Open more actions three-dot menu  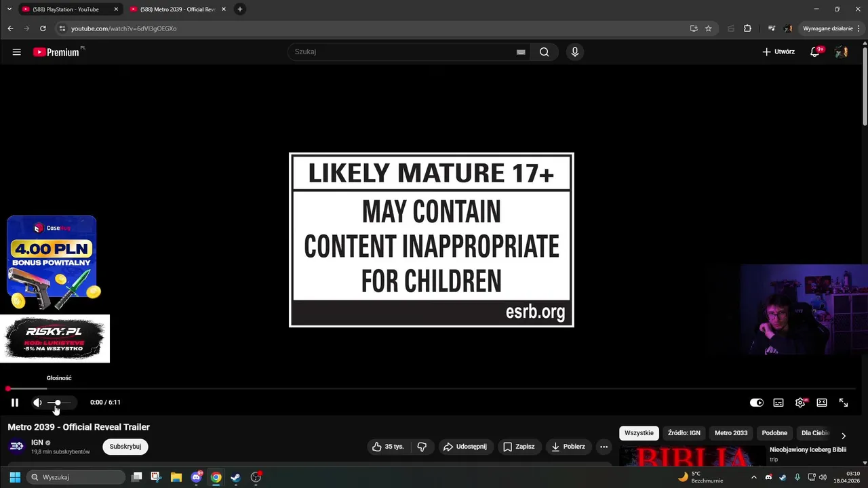pyautogui.click(x=604, y=447)
